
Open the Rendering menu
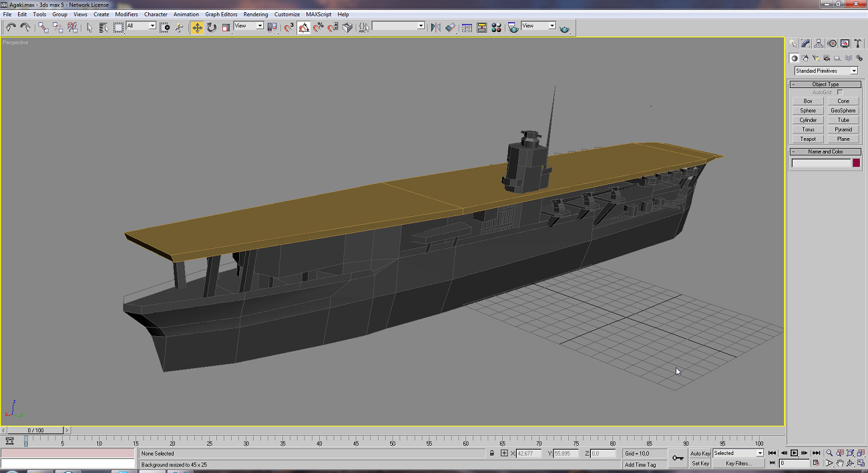pyautogui.click(x=256, y=14)
